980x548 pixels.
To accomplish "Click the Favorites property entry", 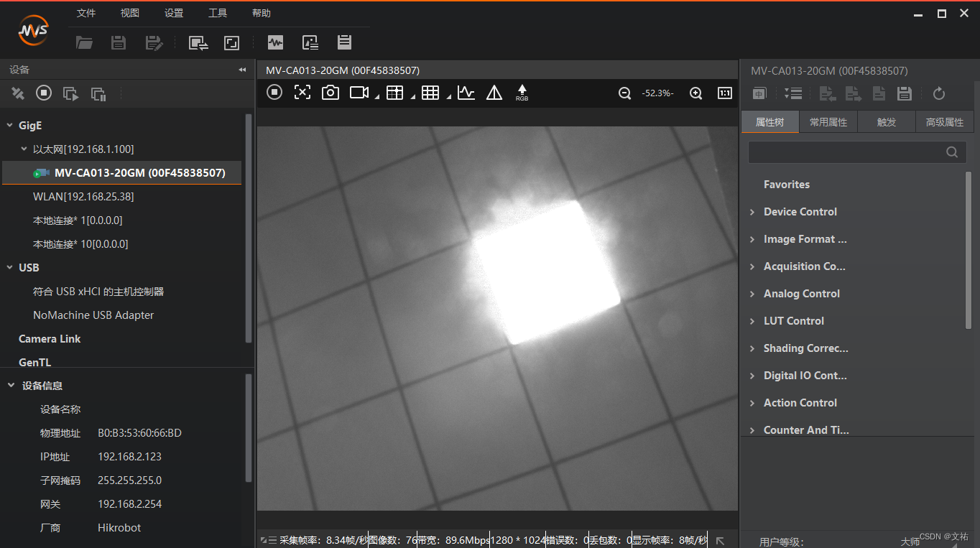I will point(787,185).
